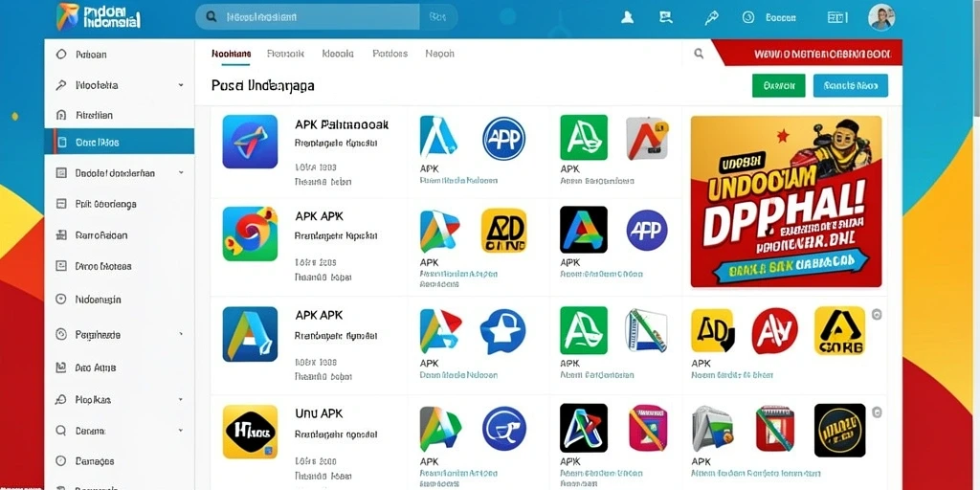Viewport: 980px width, 490px height.
Task: Open the large icon of APK Pahtnnooak
Action: (250, 142)
